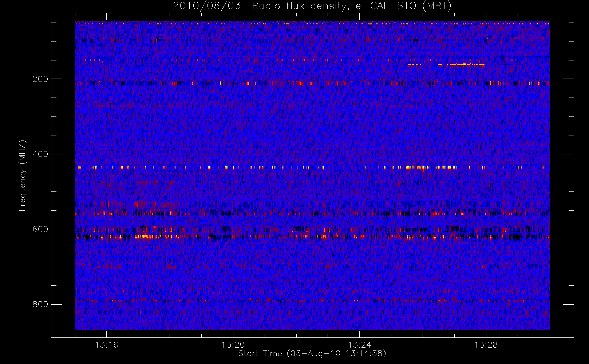The height and width of the screenshot is (364, 589).
Task: Select the 200 frequency tick label
Action: 40,79
